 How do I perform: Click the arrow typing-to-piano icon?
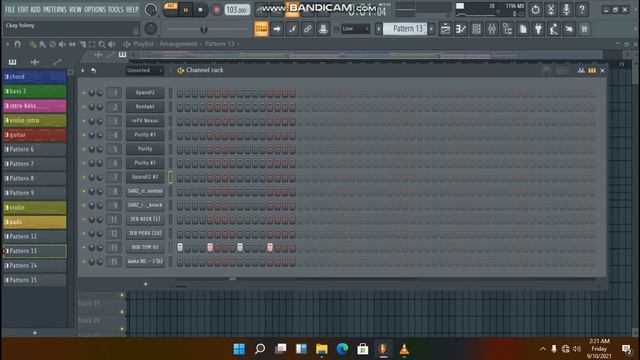pyautogui.click(x=277, y=29)
